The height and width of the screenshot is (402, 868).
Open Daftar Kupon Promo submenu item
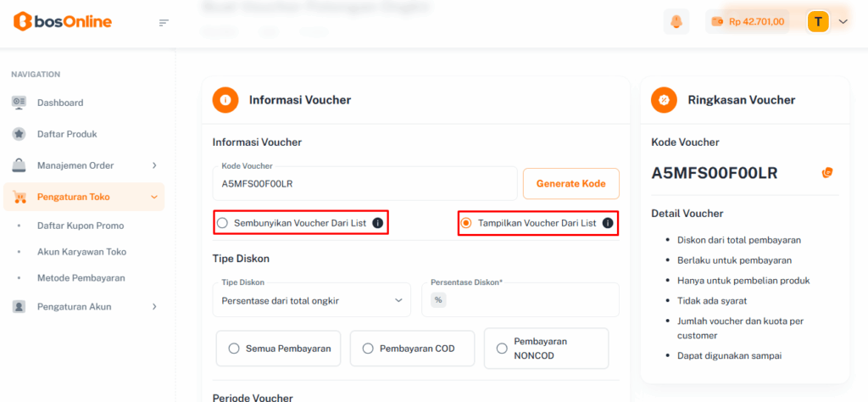coord(81,226)
